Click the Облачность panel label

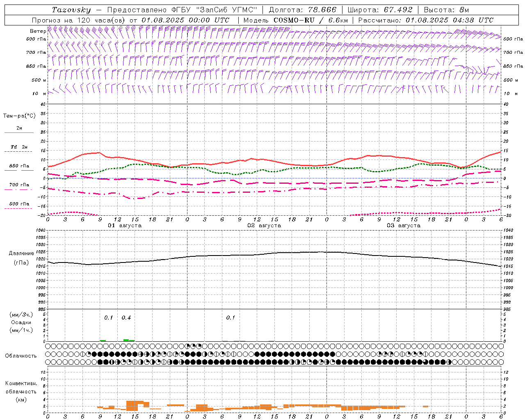pos(21,356)
